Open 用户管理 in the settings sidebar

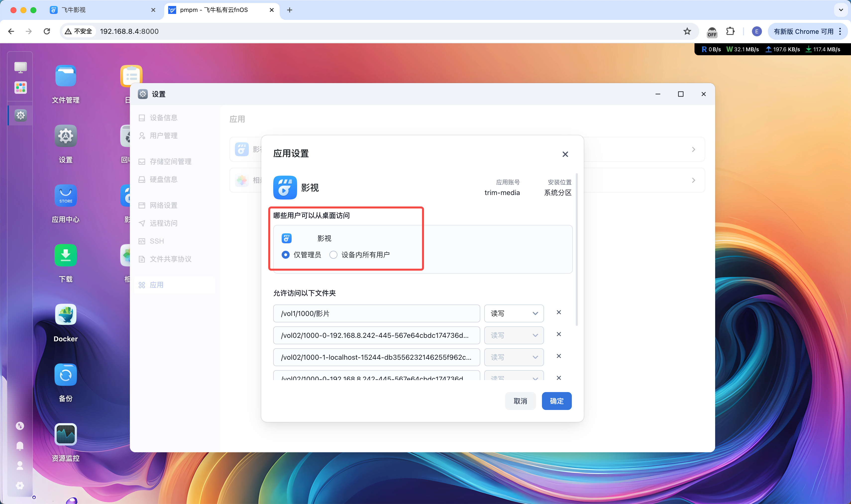point(163,136)
